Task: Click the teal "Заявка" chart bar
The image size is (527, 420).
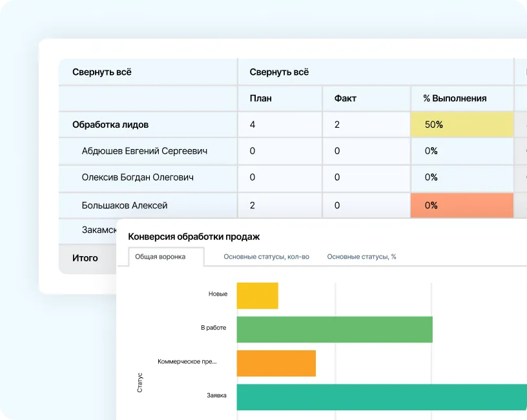Action: pyautogui.click(x=381, y=397)
